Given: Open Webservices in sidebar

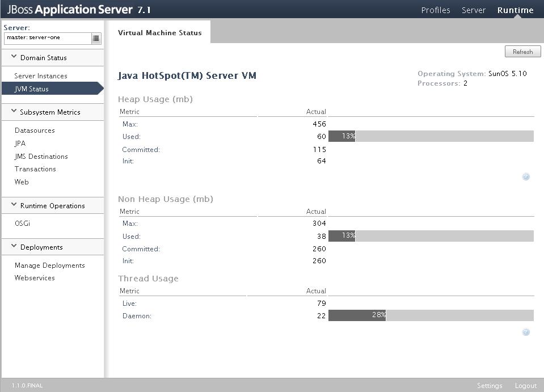Looking at the screenshot, I should pyautogui.click(x=35, y=278).
